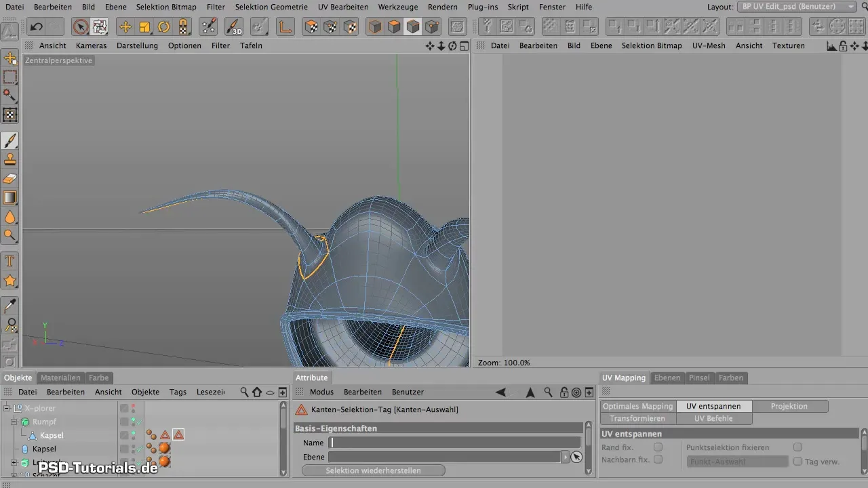Enable 3D painting mode brush icon

click(235, 27)
